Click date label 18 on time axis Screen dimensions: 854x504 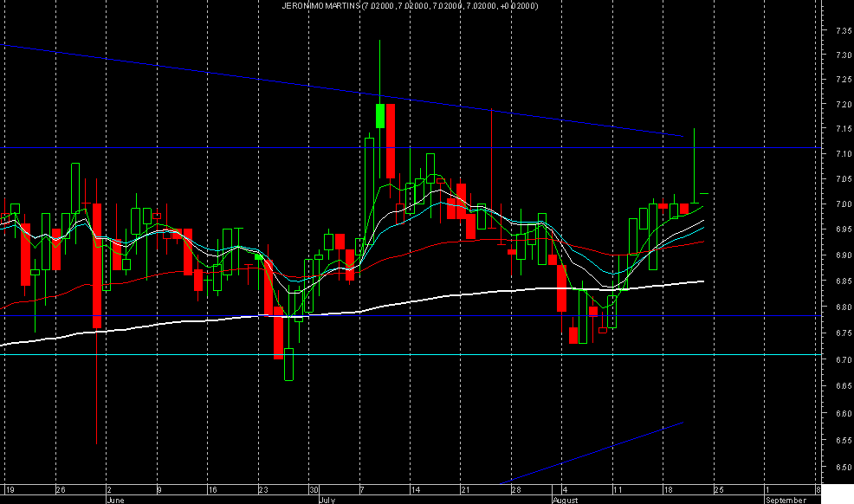coord(668,490)
